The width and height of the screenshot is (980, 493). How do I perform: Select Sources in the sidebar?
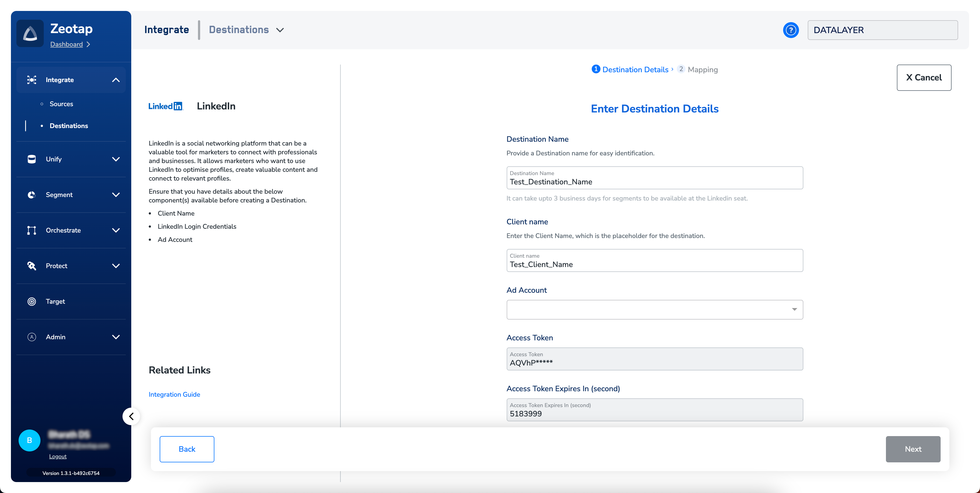[61, 104]
